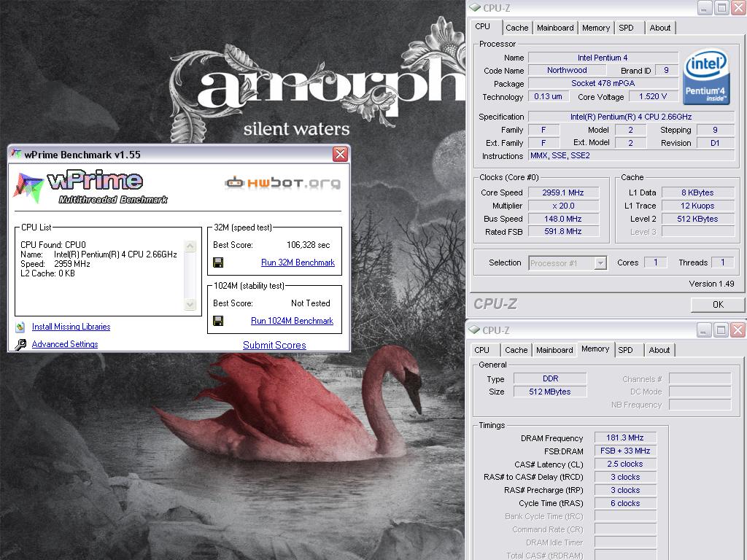Minimize the upper CPU-Z window

(x=705, y=7)
